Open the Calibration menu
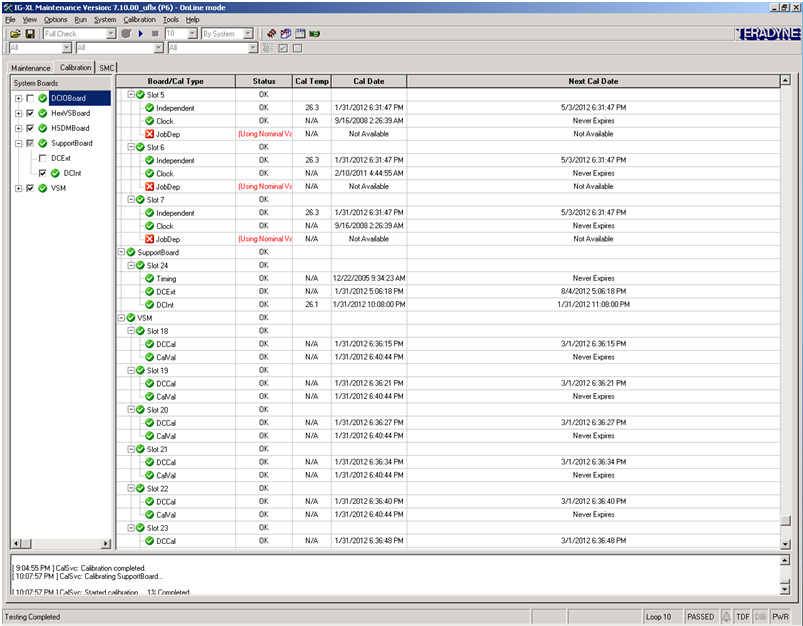 [139, 19]
